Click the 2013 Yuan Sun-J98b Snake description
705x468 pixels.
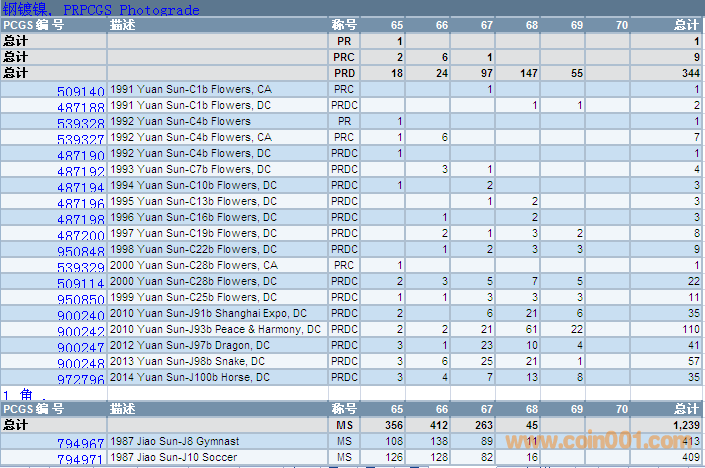coord(188,361)
